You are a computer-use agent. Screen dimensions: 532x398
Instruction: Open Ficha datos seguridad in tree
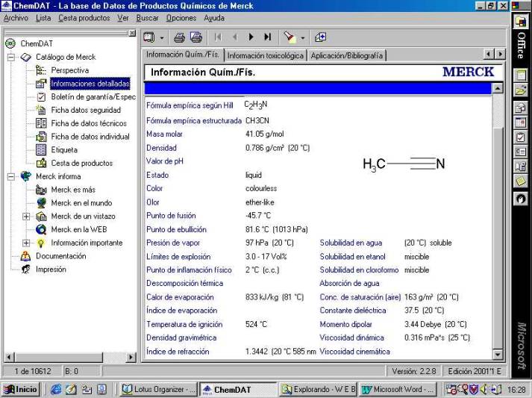85,110
